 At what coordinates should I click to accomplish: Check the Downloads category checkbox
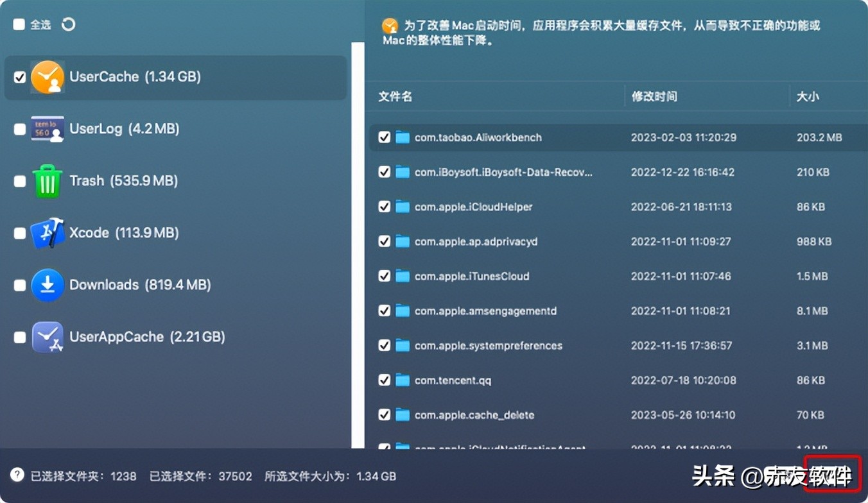(19, 284)
